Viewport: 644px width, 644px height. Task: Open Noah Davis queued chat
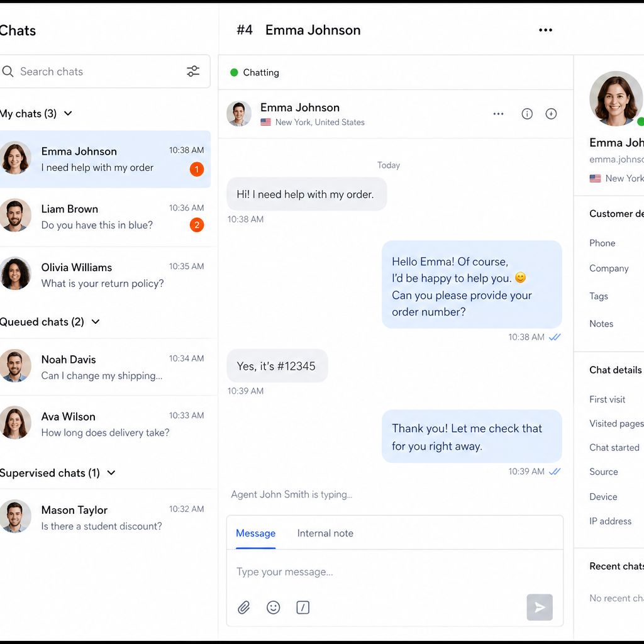(x=105, y=367)
